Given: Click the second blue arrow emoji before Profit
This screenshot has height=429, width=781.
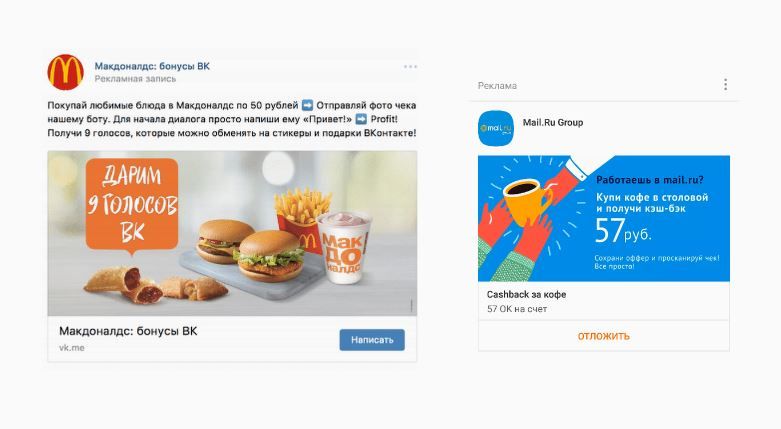Looking at the screenshot, I should click(x=362, y=119).
